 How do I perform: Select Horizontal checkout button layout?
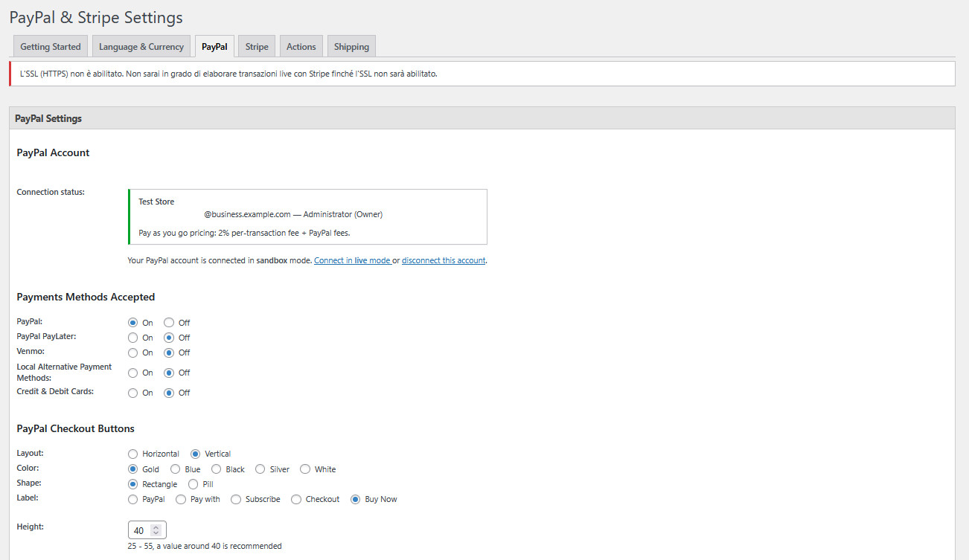(x=132, y=454)
